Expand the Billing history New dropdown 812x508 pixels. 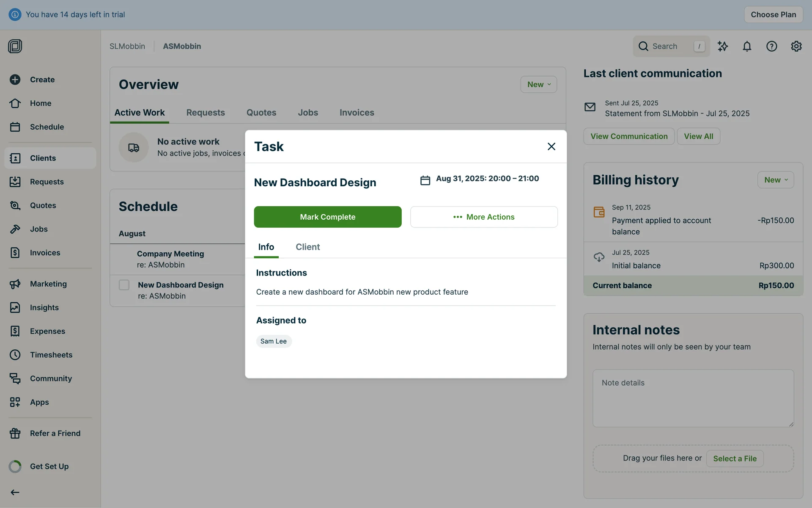coord(775,180)
